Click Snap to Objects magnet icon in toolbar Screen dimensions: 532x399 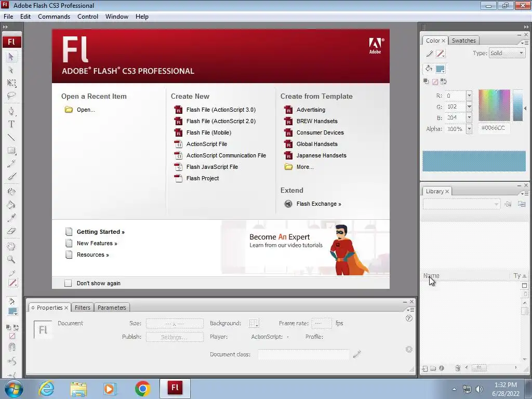[12, 347]
